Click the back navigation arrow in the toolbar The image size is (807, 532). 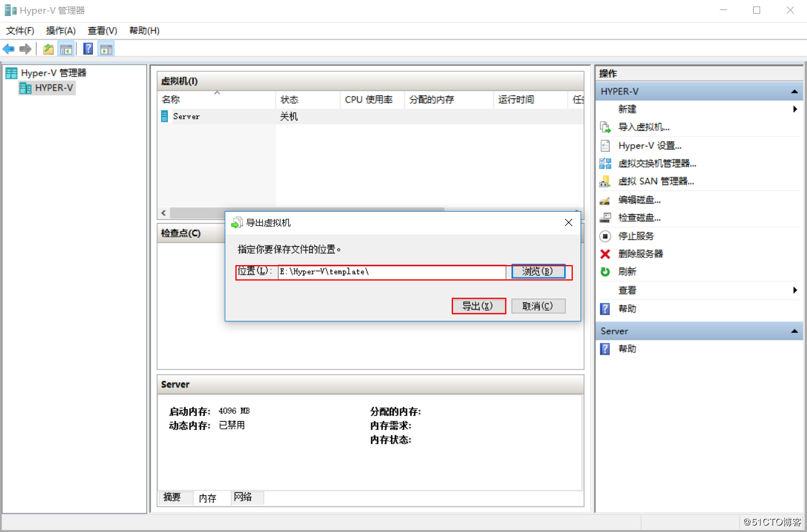point(8,49)
